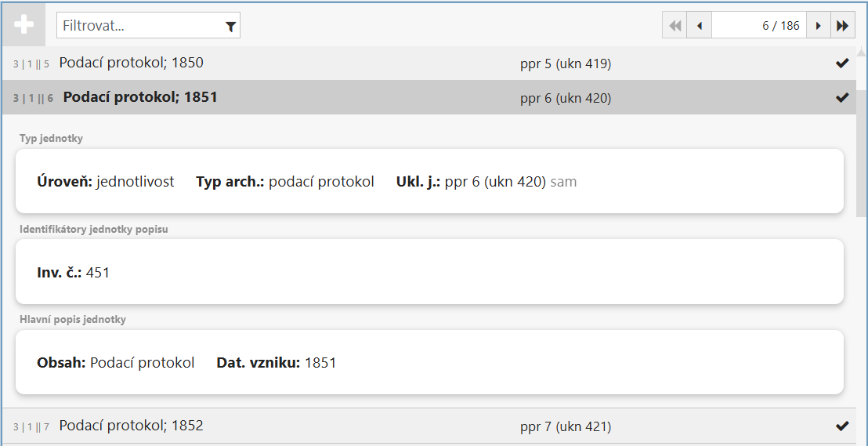Click the plus add-item icon
Screen dimensions: 868x446
24,25
